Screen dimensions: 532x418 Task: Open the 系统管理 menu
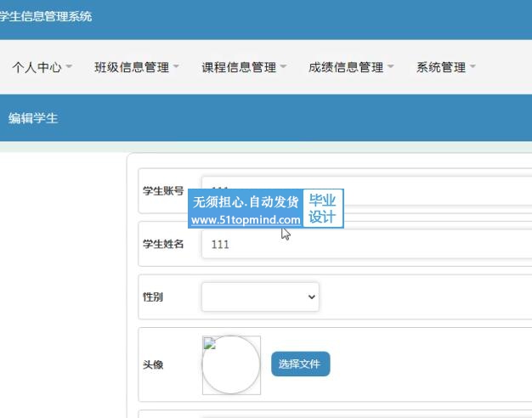440,67
